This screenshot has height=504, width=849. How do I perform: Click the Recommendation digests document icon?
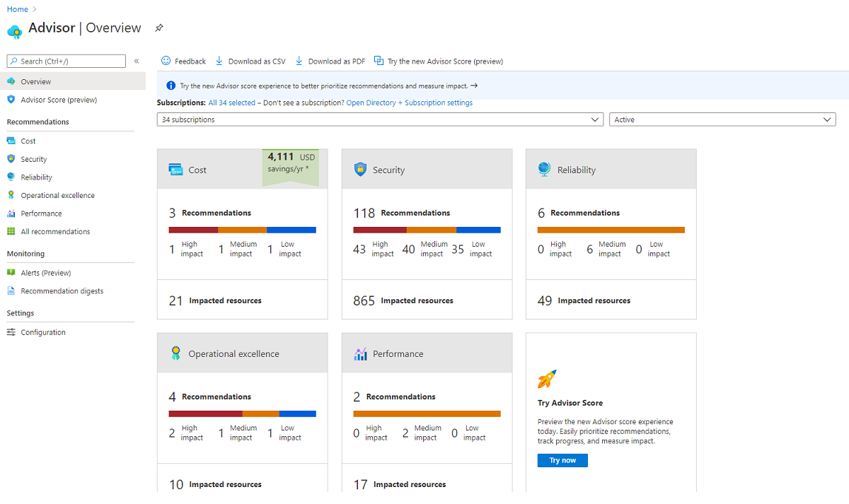[x=11, y=291]
